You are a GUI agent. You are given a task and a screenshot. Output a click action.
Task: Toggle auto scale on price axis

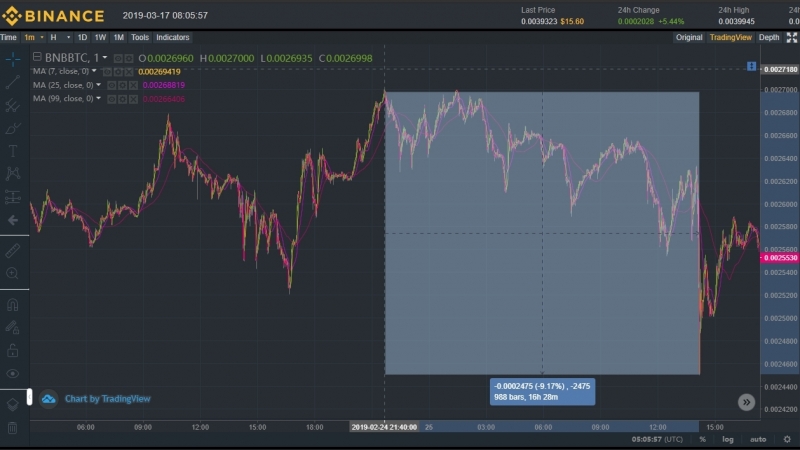pyautogui.click(x=758, y=439)
